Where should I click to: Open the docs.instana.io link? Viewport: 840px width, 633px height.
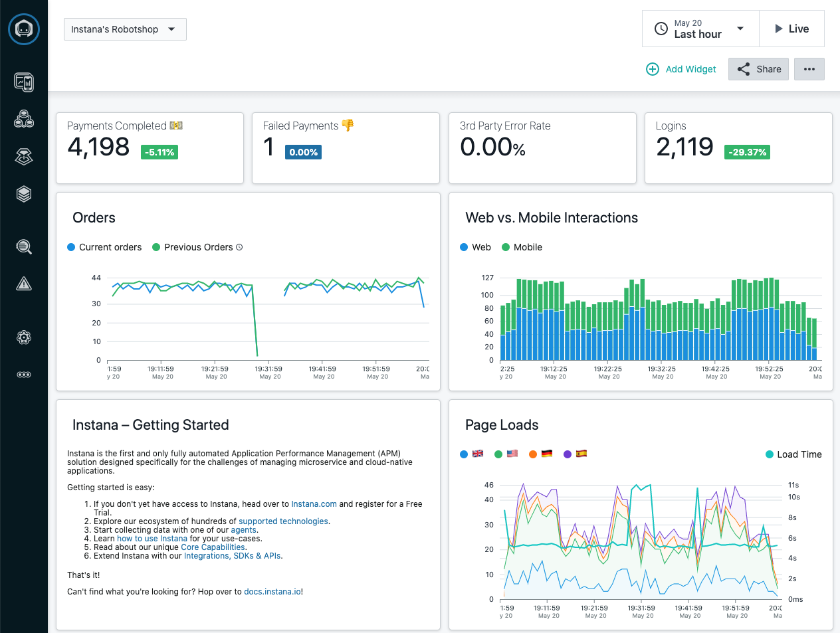[x=272, y=591]
